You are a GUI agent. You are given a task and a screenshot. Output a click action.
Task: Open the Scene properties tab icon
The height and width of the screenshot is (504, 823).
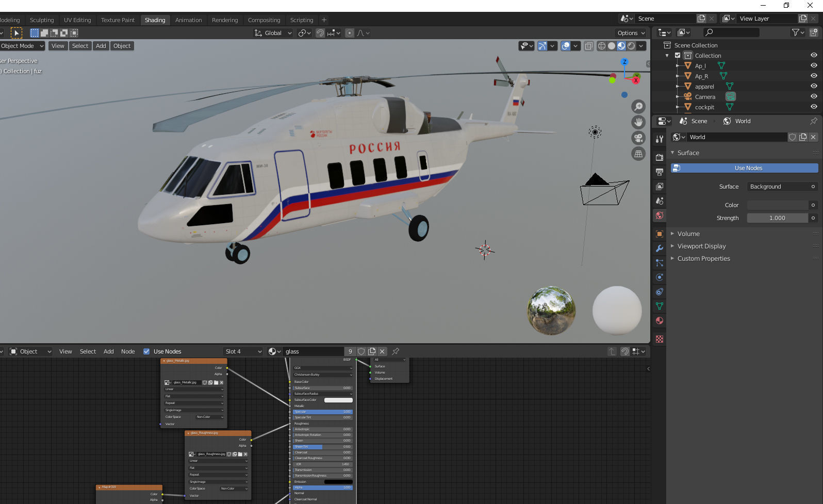click(x=659, y=200)
